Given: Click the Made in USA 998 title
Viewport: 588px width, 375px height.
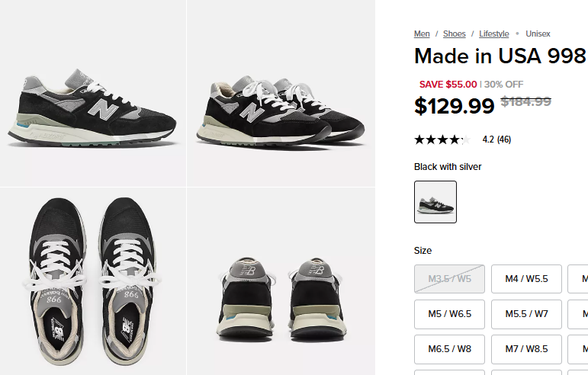Looking at the screenshot, I should pyautogui.click(x=500, y=56).
